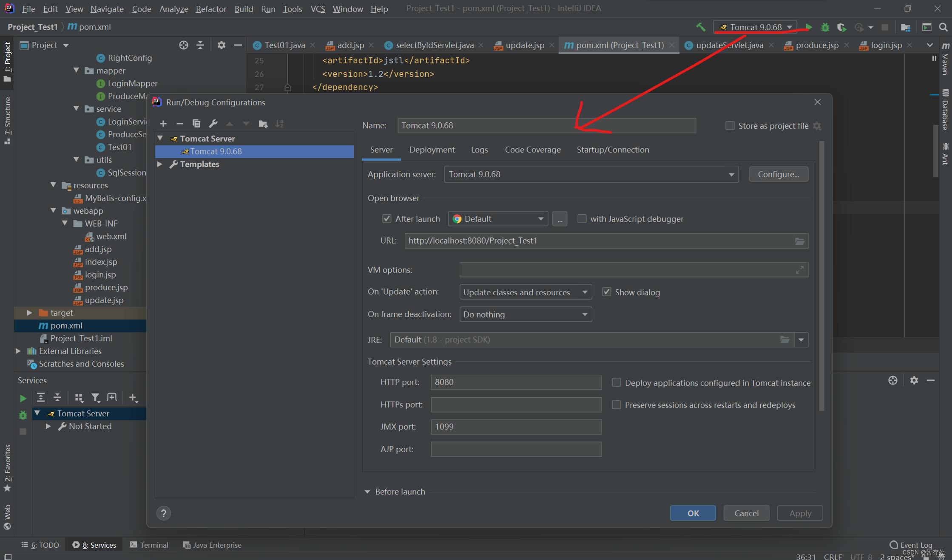The height and width of the screenshot is (560, 952).
Task: Remove configuration with minus icon
Action: point(179,124)
